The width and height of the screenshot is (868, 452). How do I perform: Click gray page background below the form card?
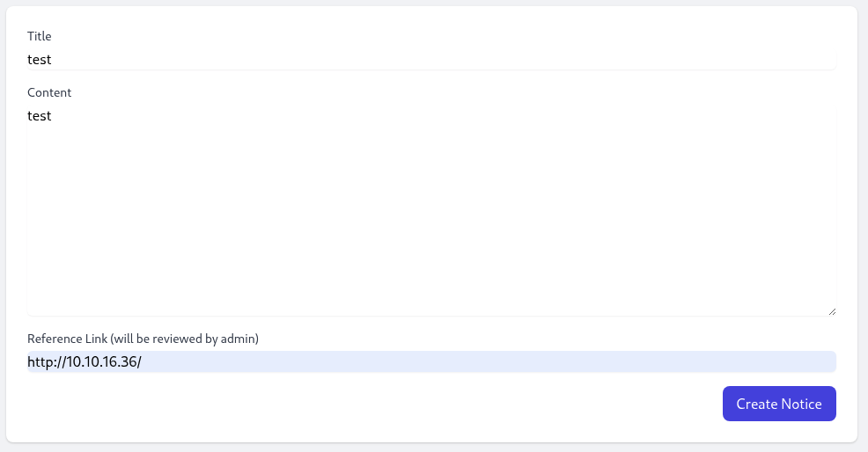(x=434, y=448)
